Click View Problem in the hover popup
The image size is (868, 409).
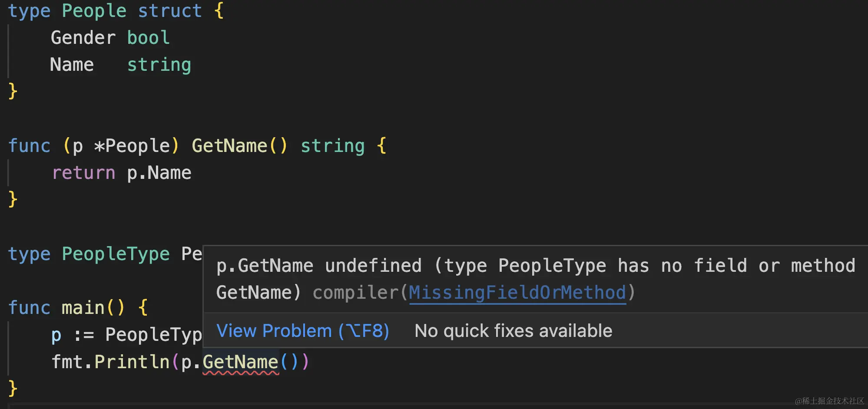[x=302, y=331]
